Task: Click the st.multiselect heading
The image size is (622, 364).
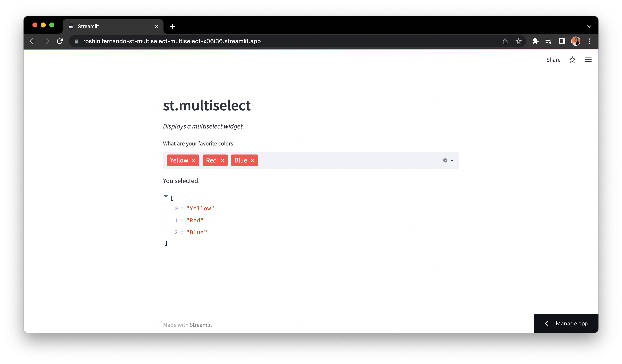Action: (207, 106)
